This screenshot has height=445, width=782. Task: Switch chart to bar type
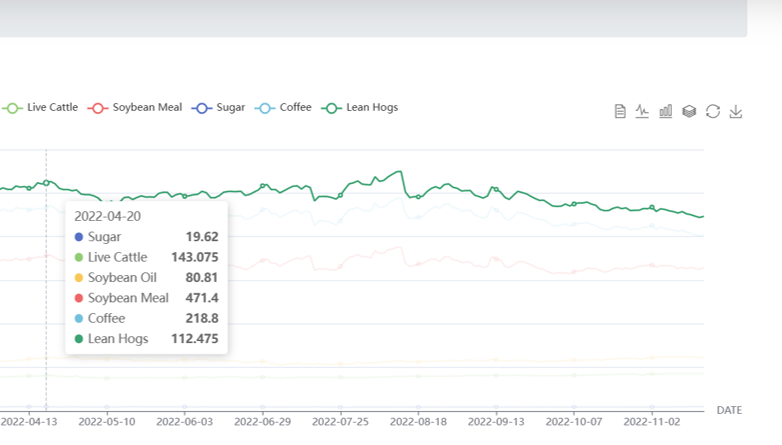click(x=666, y=111)
